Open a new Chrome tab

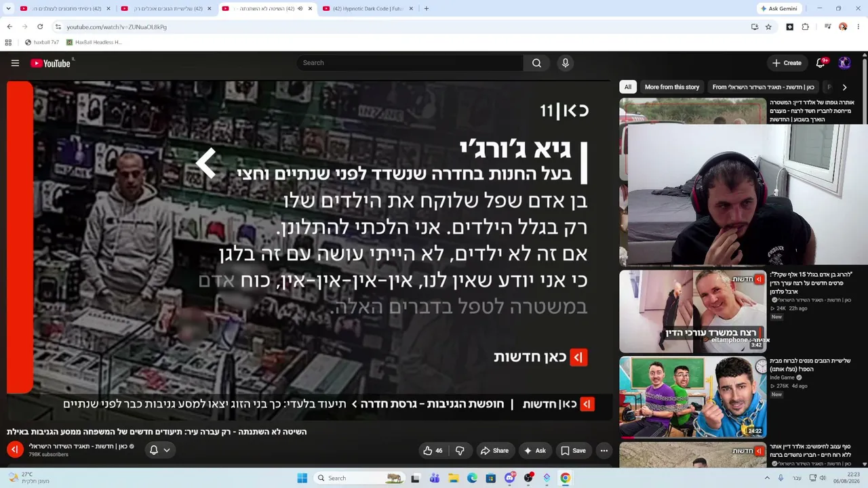point(426,9)
